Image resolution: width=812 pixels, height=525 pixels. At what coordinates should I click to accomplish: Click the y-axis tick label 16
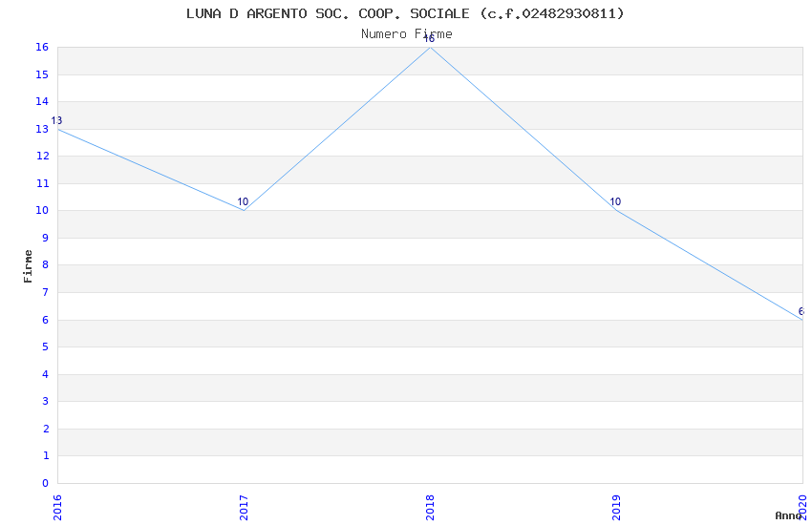(42, 47)
